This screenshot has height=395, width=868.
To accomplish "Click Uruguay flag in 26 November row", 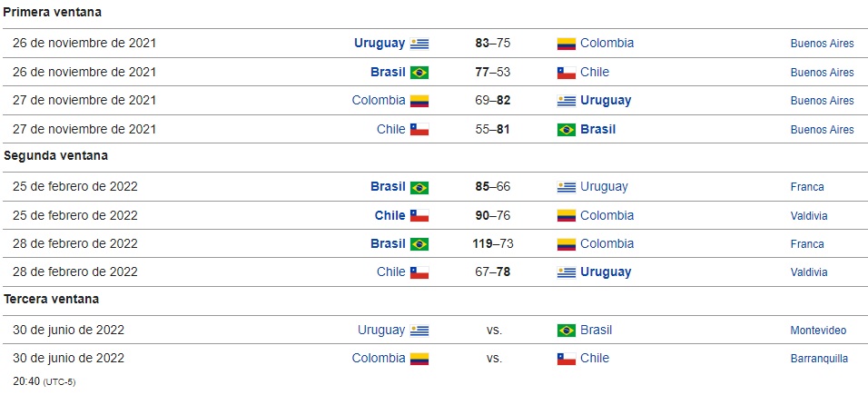I will (419, 44).
